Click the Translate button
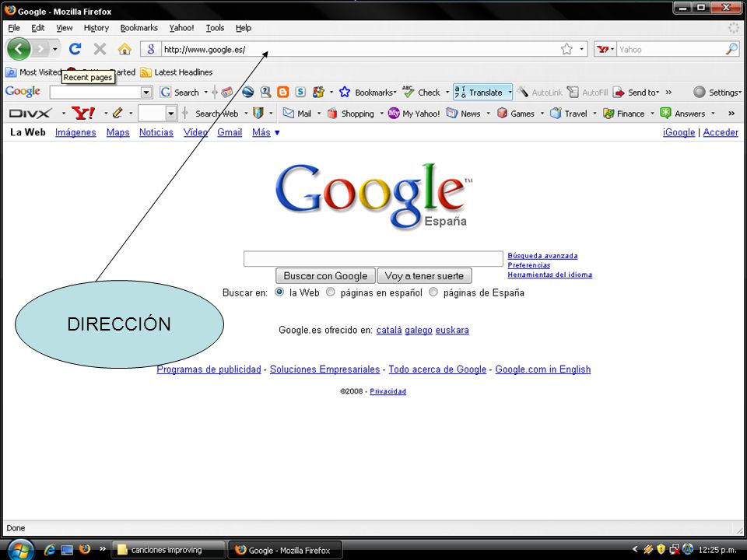Viewport: 747px width, 560px height. (x=479, y=92)
